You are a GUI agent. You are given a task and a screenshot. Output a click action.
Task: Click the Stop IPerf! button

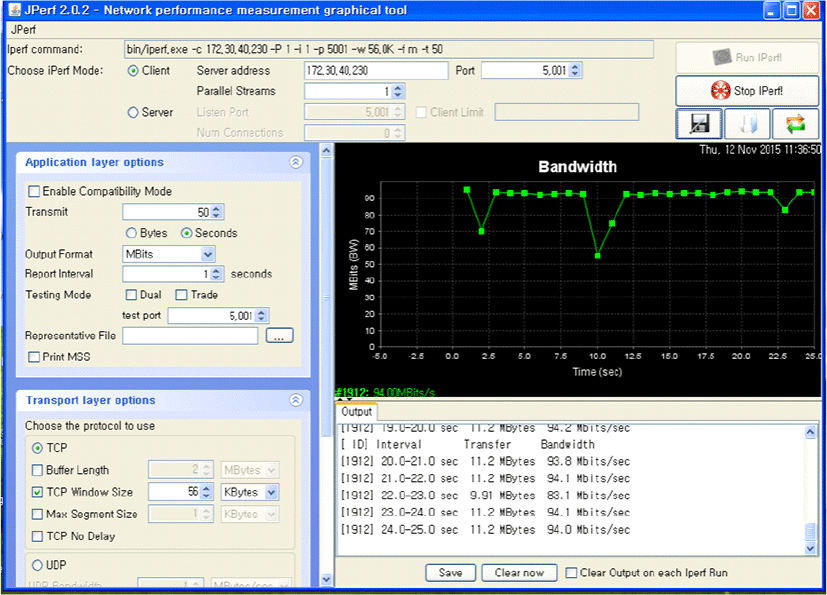pyautogui.click(x=747, y=91)
